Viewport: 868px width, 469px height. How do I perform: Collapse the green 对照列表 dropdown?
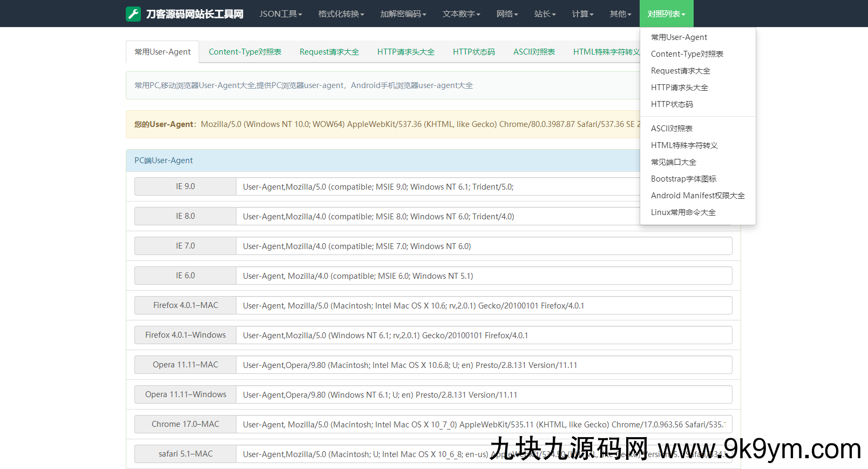click(x=666, y=14)
